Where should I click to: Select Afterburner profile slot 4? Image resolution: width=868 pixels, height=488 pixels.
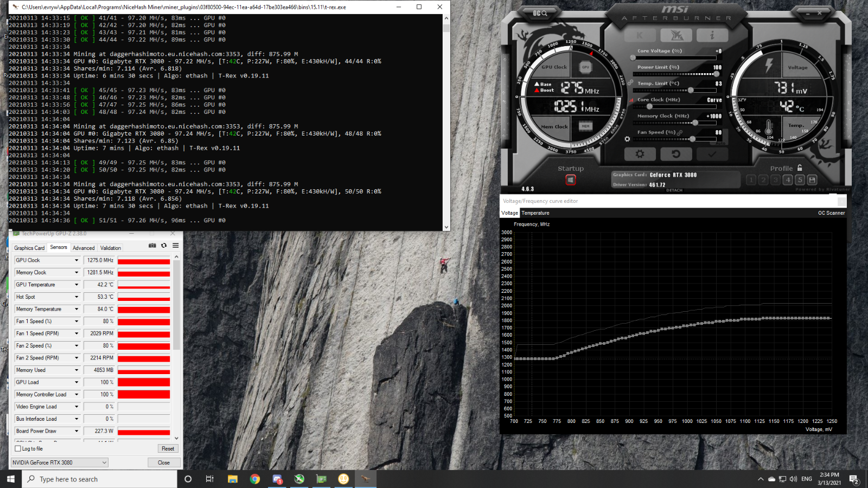788,179
